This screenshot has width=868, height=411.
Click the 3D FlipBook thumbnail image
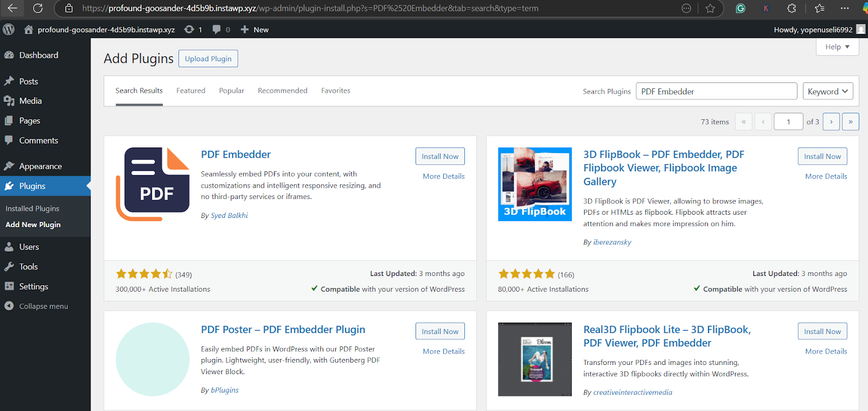(x=535, y=184)
